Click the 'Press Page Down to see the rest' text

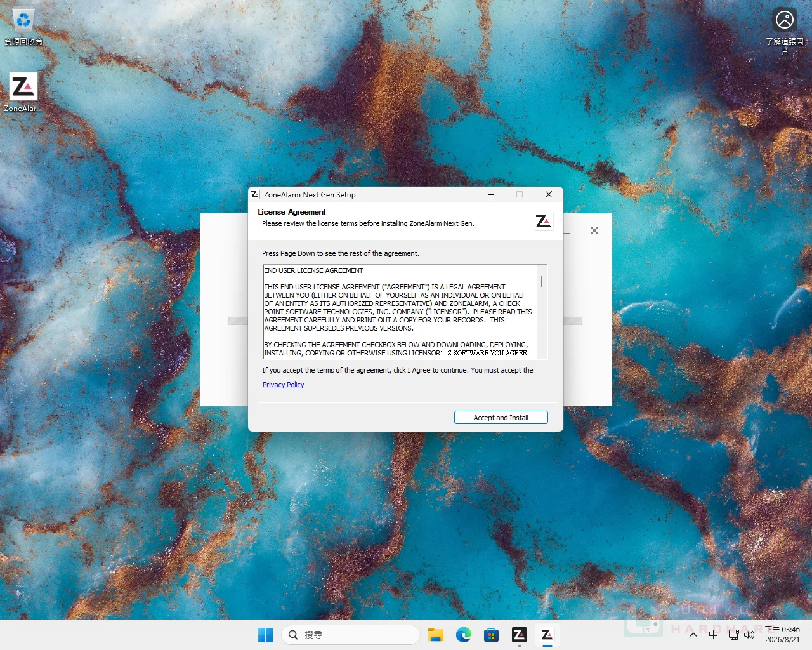(x=341, y=253)
